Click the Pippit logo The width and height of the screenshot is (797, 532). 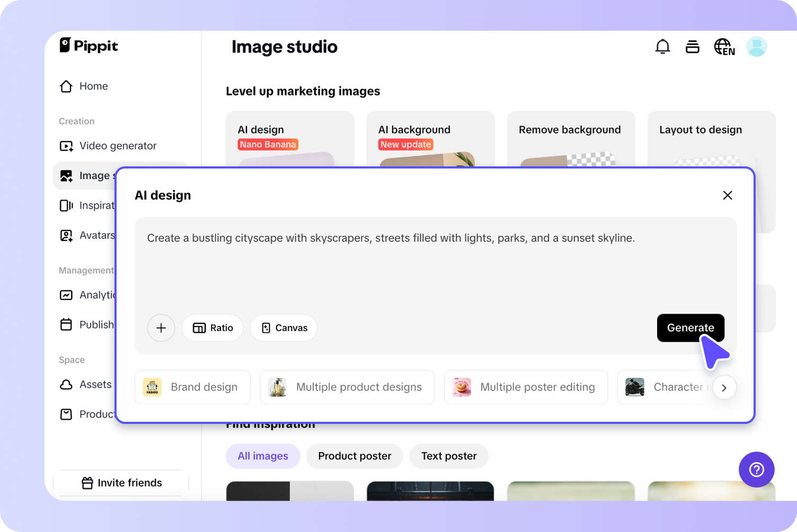88,46
